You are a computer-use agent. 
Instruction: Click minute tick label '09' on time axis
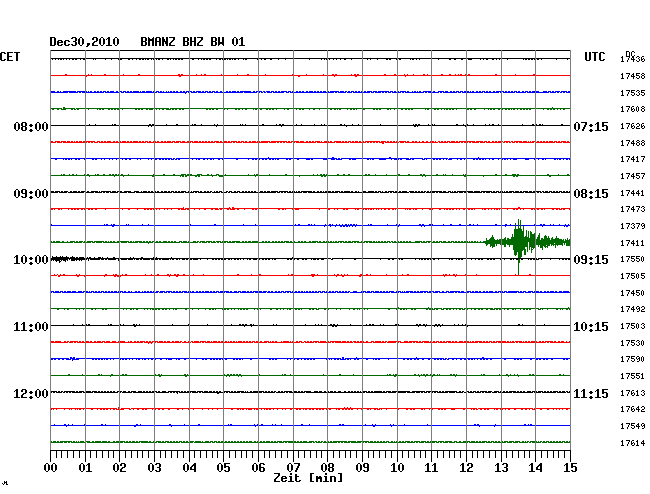pos(362,468)
